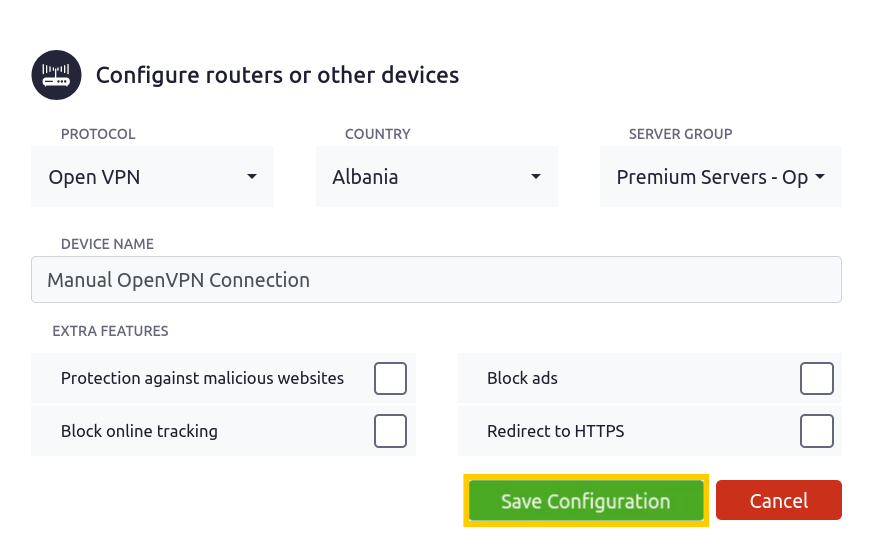873x552 pixels.
Task: Click the Protection against malicious websites text
Action: pos(203,378)
